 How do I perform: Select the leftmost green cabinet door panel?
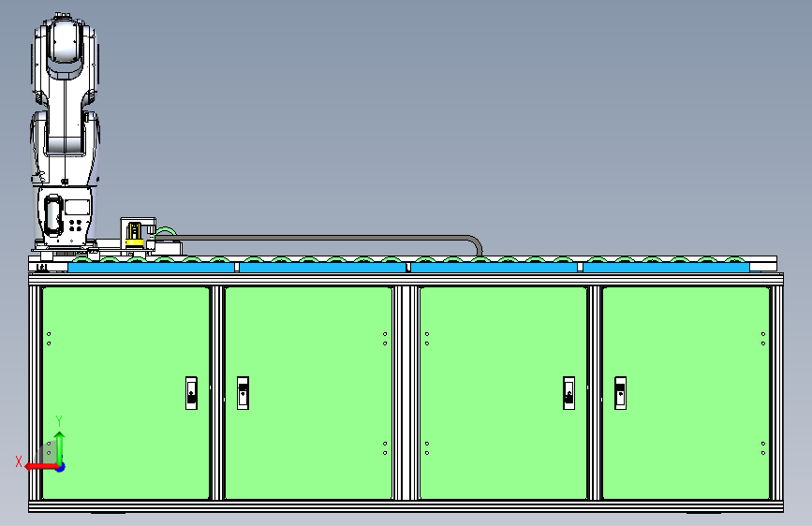pos(125,392)
